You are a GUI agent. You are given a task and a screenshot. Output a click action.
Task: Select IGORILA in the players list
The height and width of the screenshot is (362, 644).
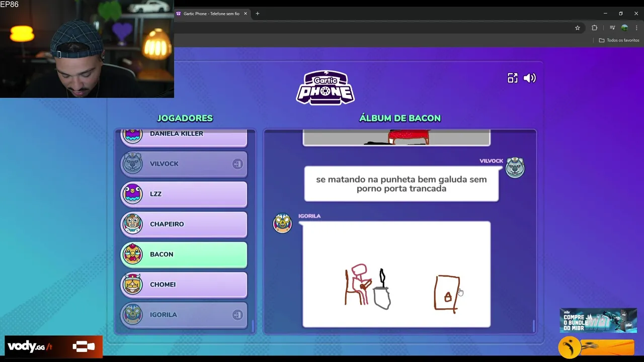click(184, 315)
